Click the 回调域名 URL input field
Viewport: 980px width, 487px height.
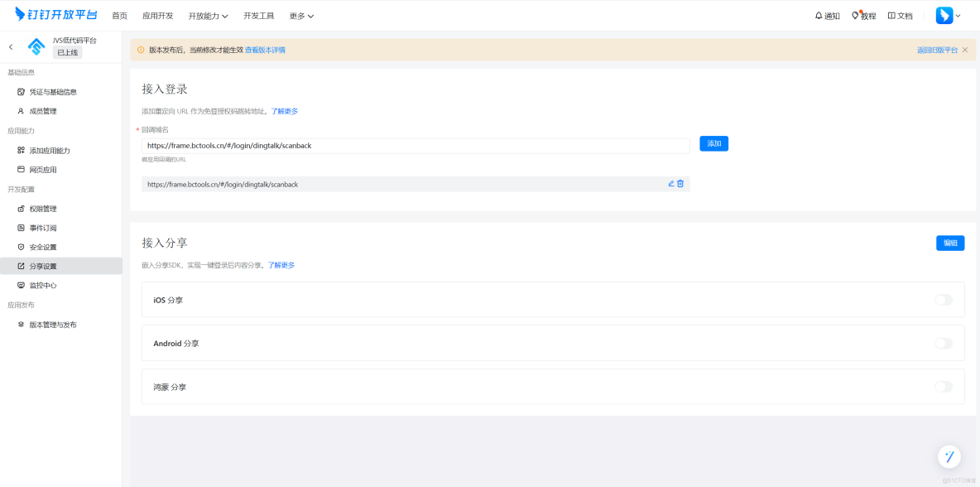click(416, 146)
